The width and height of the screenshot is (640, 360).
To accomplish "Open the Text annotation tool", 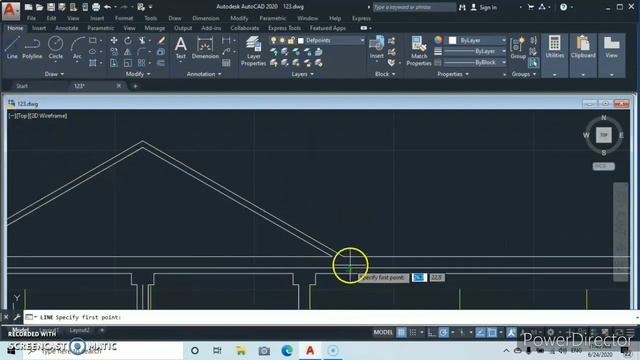I will coord(180,48).
